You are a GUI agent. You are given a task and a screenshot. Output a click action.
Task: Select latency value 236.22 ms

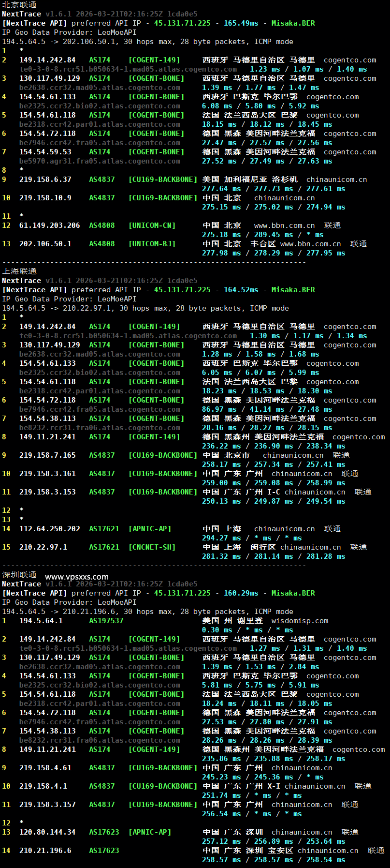[x=221, y=446]
